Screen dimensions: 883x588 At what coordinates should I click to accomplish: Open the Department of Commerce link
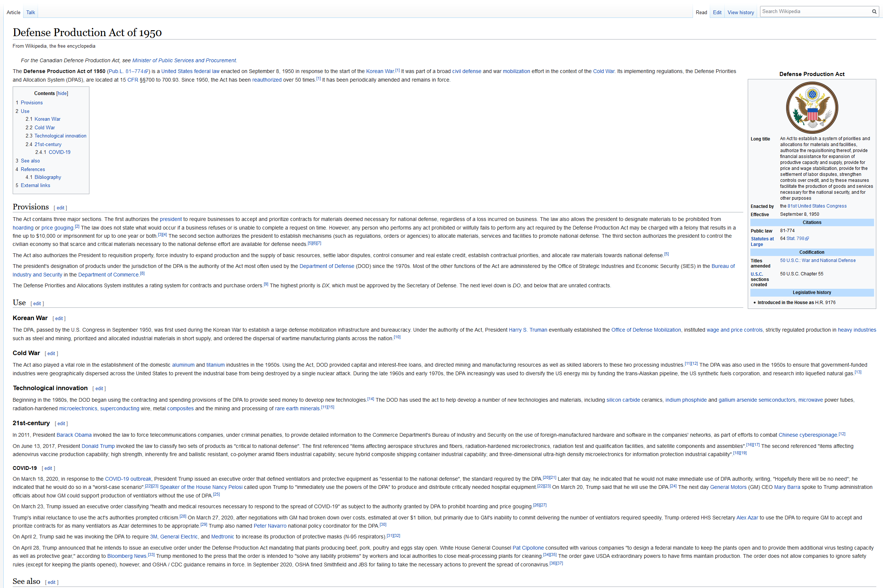[109, 275]
